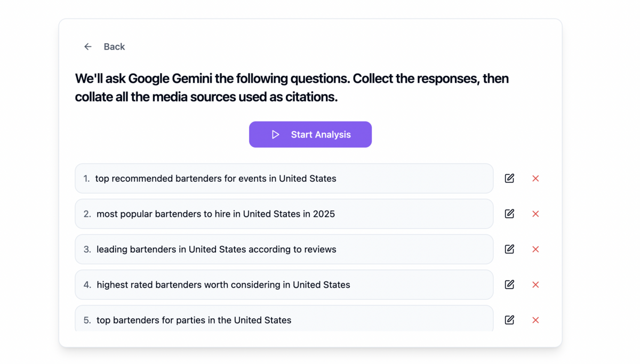Click the 'highest rated bartenders' question row
Image resolution: width=640 pixels, height=364 pixels.
point(284,285)
